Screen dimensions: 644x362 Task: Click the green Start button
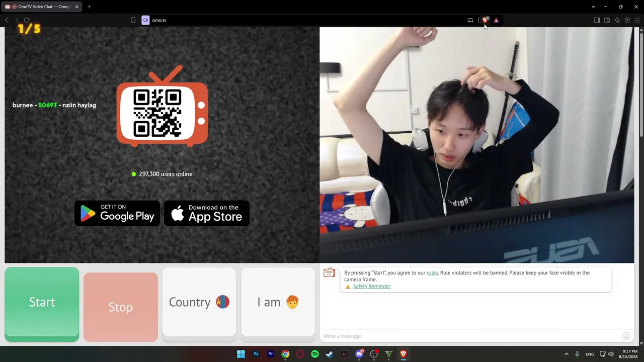coord(42,304)
